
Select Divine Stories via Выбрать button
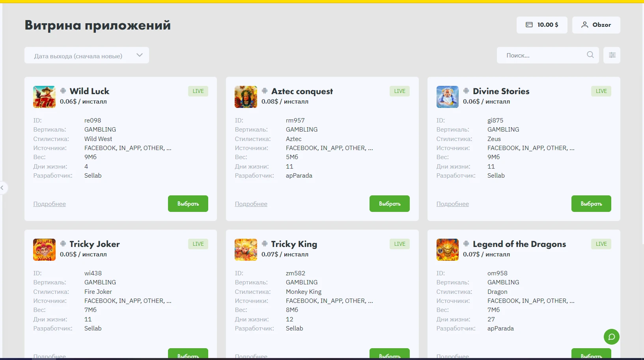(x=591, y=204)
